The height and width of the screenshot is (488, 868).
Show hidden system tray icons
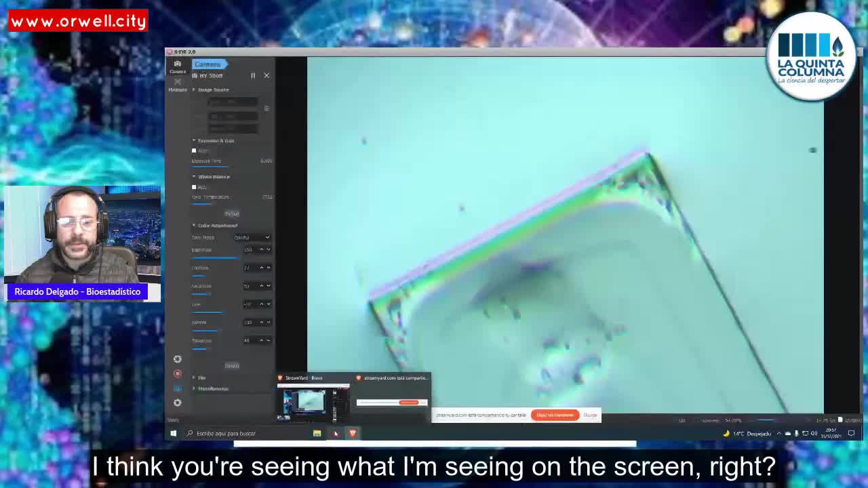coord(778,433)
